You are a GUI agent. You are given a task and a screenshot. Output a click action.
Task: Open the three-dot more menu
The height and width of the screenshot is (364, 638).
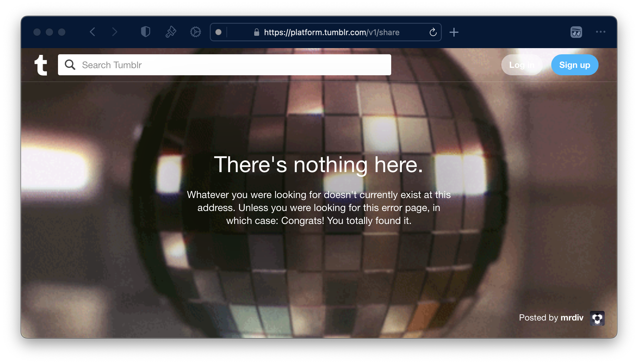[x=600, y=32]
